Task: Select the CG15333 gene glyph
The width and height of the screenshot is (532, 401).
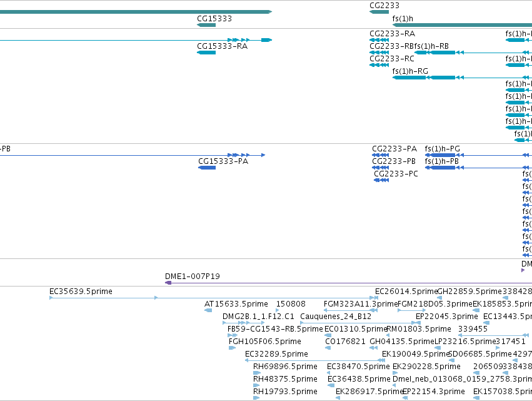Action: 206,25
